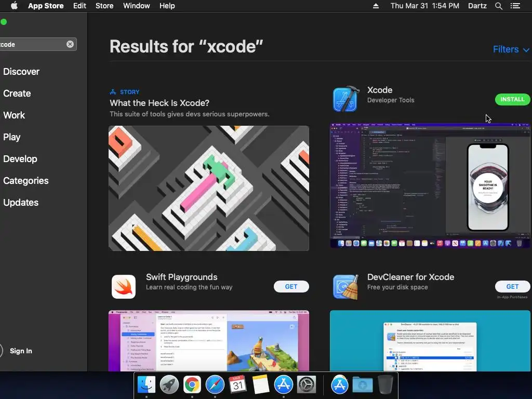
Task: Open the Store menu
Action: coord(104,6)
